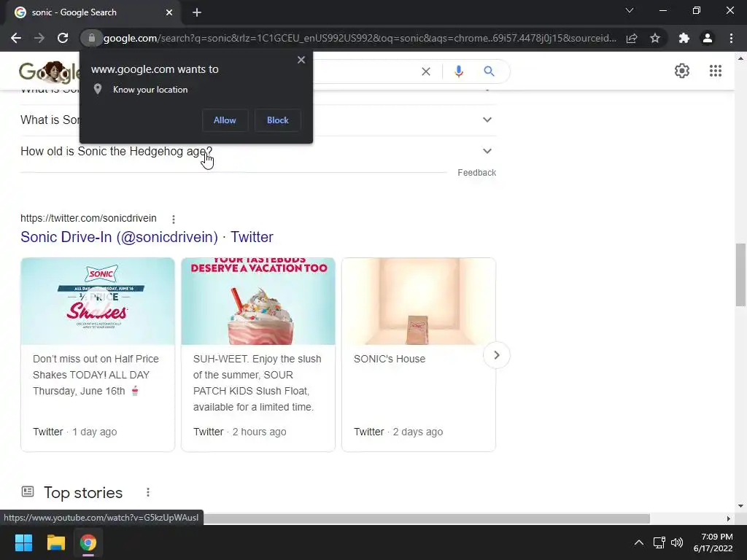747x560 pixels.
Task: Start voice search with microphone
Action: coord(459,71)
